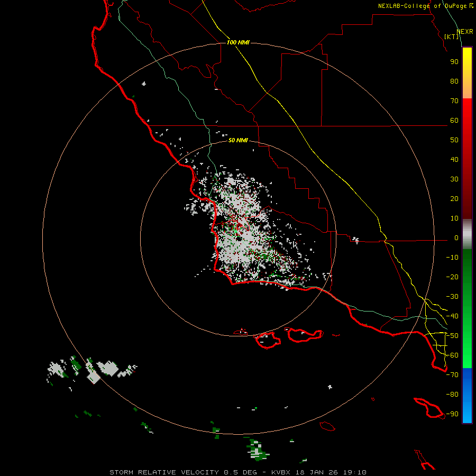The image size is (476, 476).
Task: Click the radar site at center of the rings
Action: click(239, 239)
